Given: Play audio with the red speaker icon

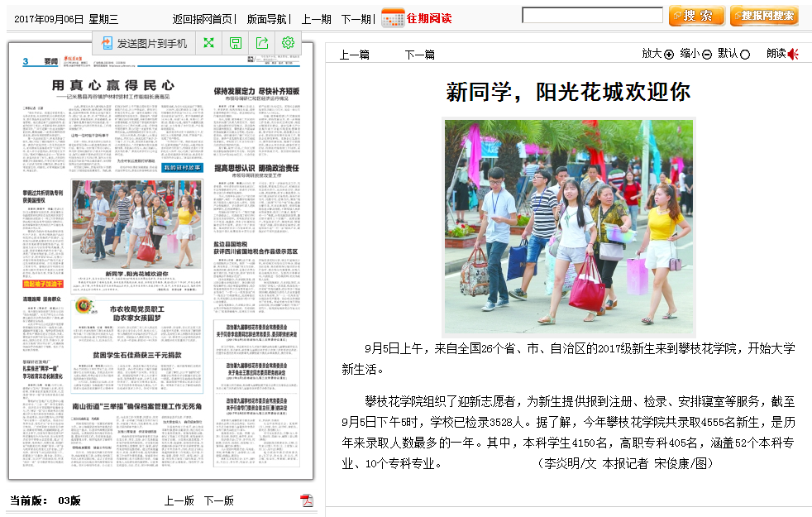Looking at the screenshot, I should pyautogui.click(x=793, y=54).
